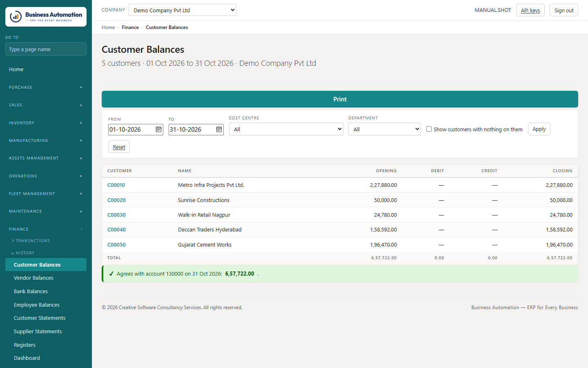Open customer C00010 link
This screenshot has width=588, height=368.
tap(116, 185)
